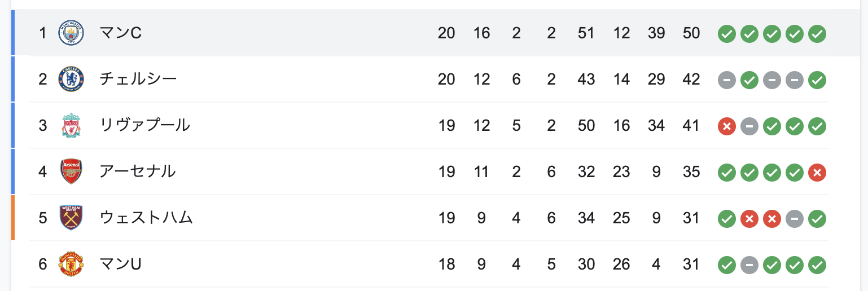
Task: Click the Arsenal club crest
Action: (71, 171)
